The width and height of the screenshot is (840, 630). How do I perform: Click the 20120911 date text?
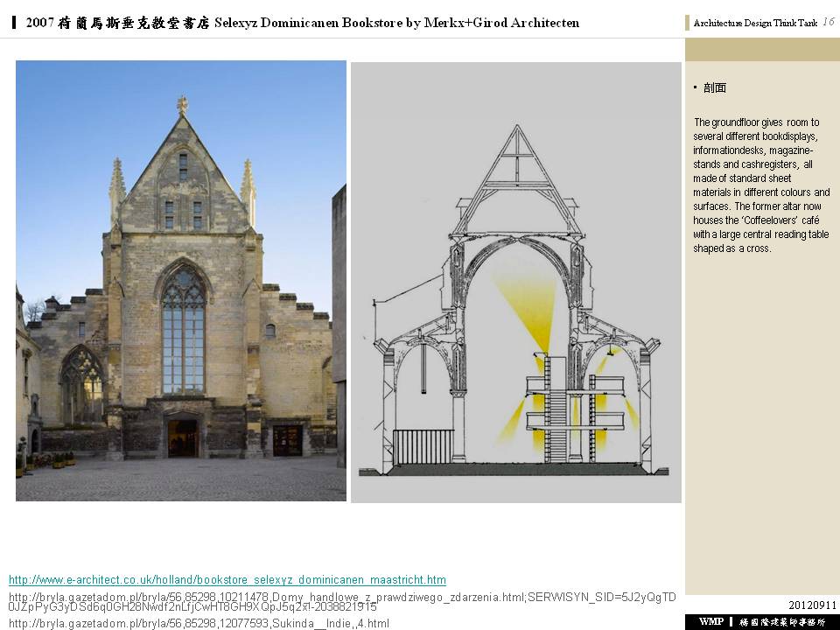(x=812, y=605)
